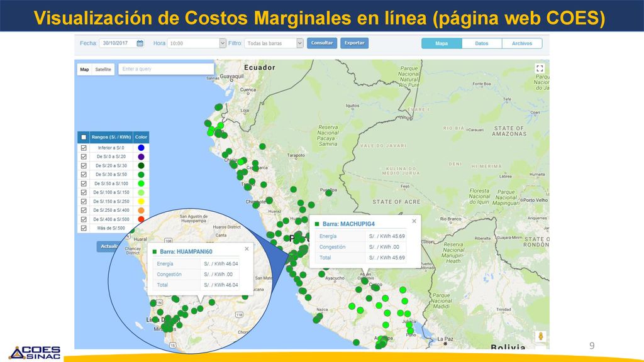Close the MACHUPIG4 info popup
This screenshot has width=644, height=362.
tap(414, 221)
